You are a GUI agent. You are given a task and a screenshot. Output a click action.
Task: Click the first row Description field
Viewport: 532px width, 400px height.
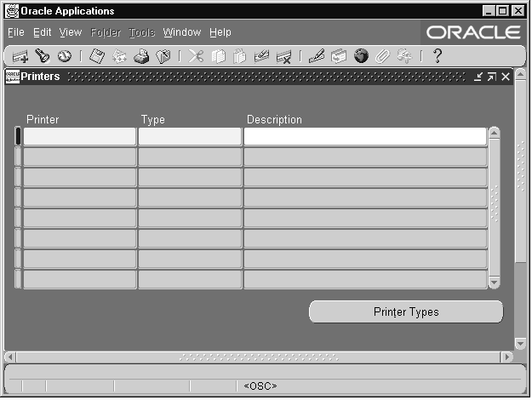[365, 136]
